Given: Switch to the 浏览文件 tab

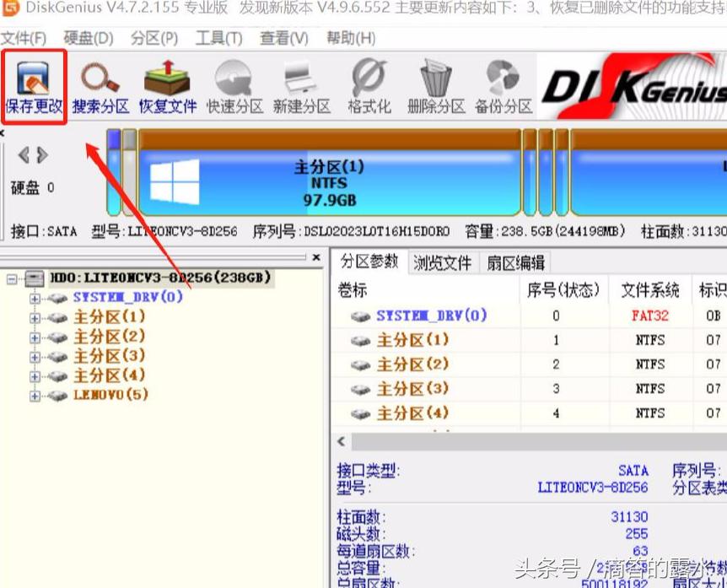Looking at the screenshot, I should coord(443,261).
